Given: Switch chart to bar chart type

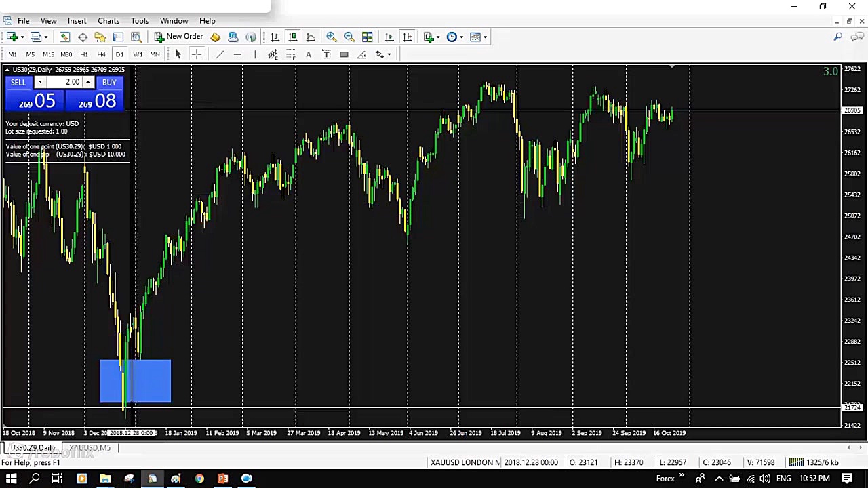Looking at the screenshot, I should pos(275,37).
